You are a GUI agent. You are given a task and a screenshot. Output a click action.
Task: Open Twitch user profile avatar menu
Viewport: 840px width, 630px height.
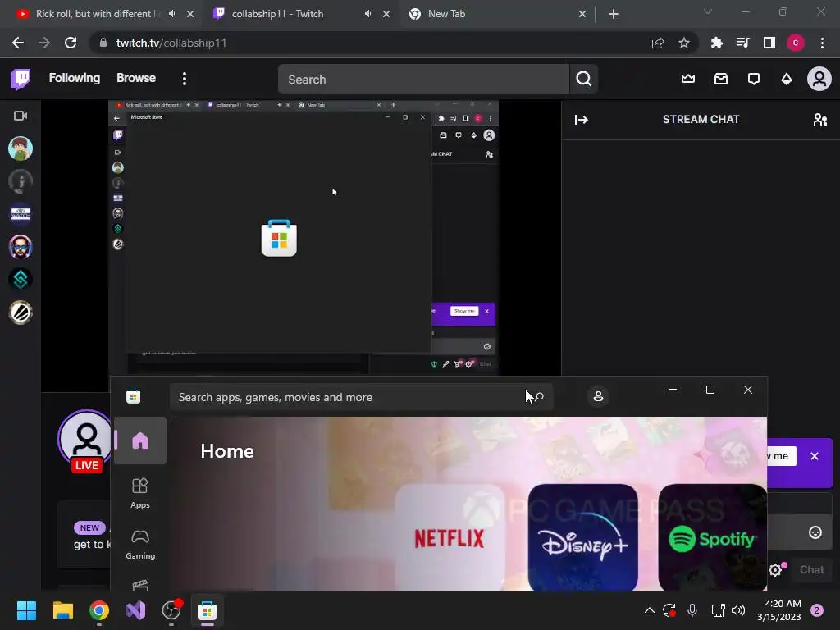coord(819,80)
